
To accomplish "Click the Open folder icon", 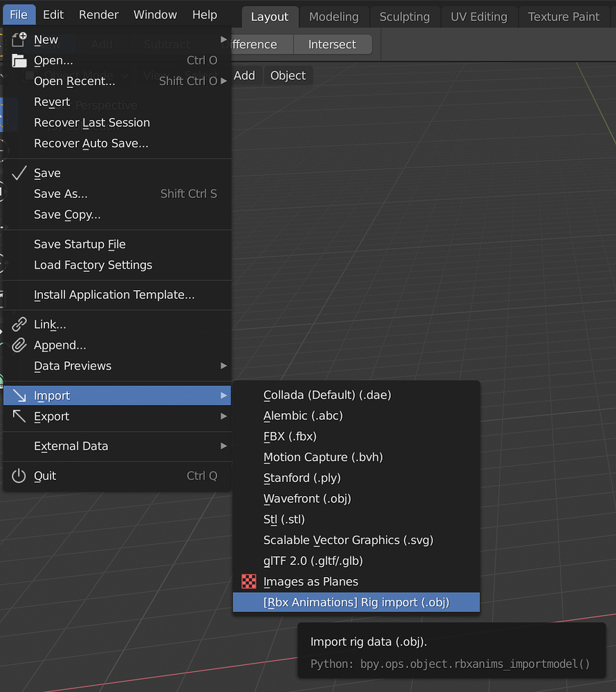I will (x=18, y=60).
